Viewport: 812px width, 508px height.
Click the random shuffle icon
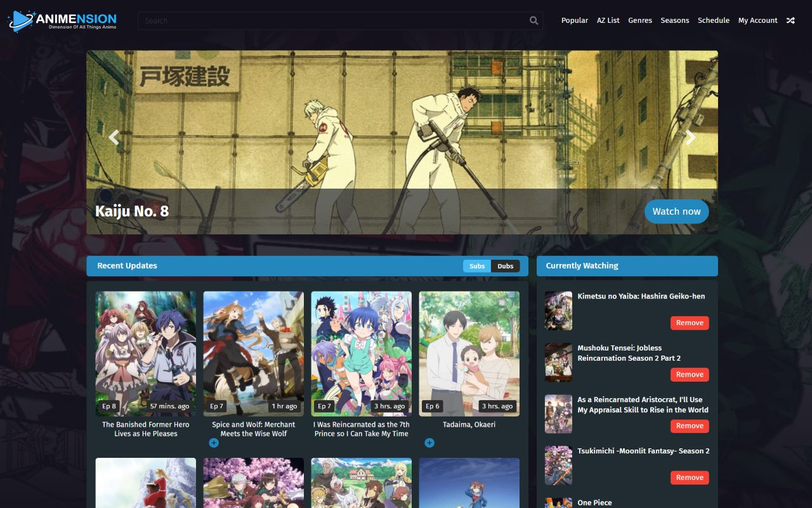pos(790,20)
